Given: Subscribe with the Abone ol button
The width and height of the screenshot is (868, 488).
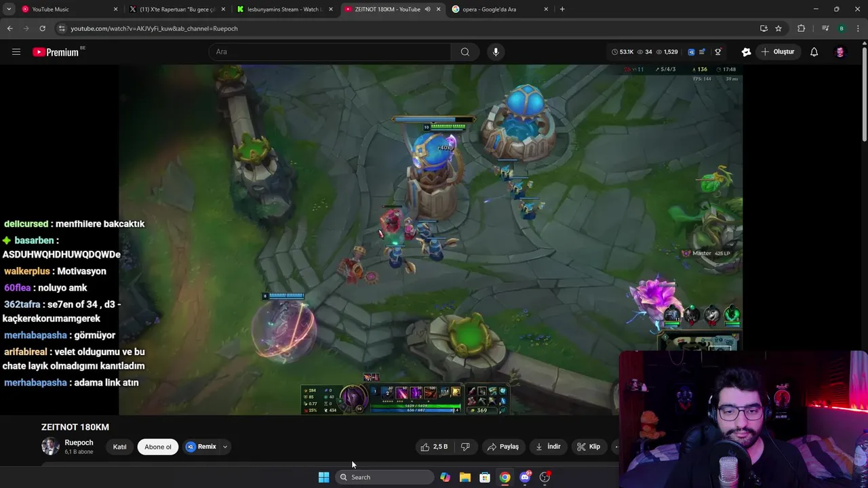Looking at the screenshot, I should point(158,447).
